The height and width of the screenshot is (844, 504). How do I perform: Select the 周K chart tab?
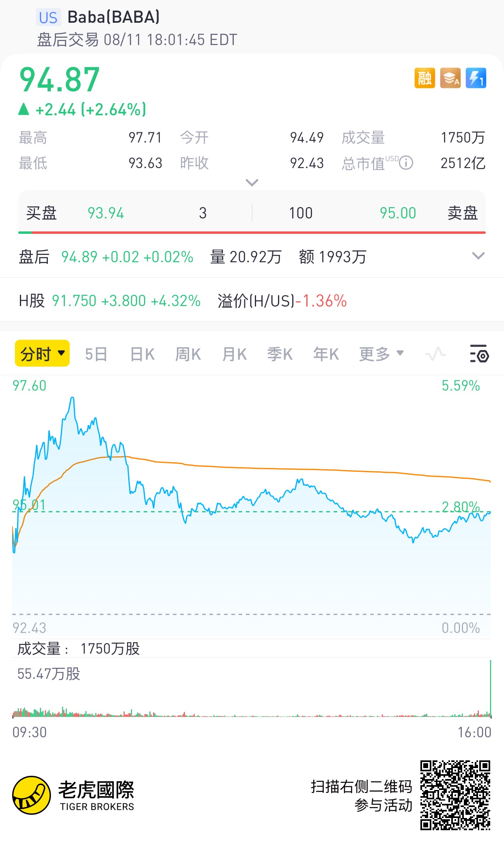point(188,354)
